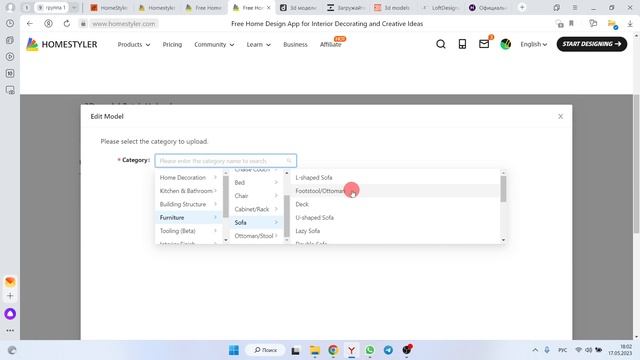Viewport: 640px width, 360px height.
Task: Close the Edit Model dialog
Action: tap(560, 116)
